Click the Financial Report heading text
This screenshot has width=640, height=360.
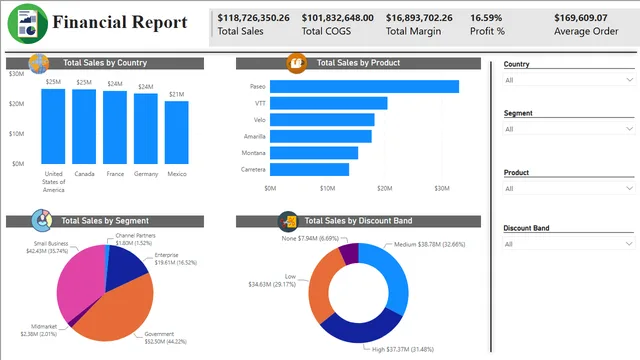pyautogui.click(x=120, y=22)
